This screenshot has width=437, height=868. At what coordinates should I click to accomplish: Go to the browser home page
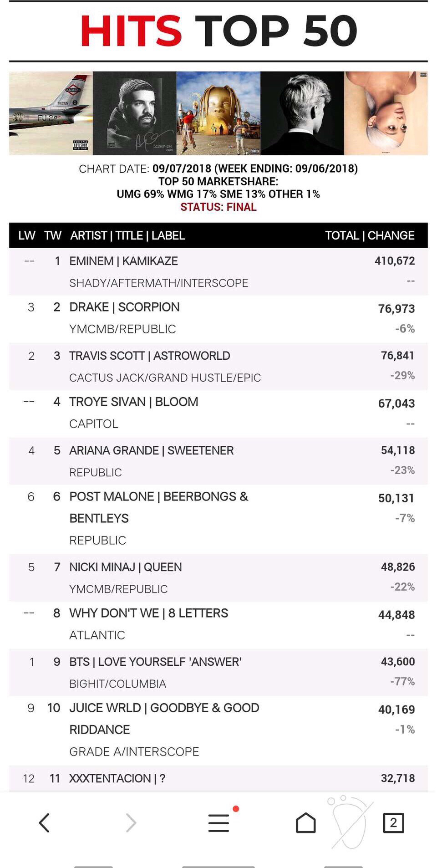305,822
